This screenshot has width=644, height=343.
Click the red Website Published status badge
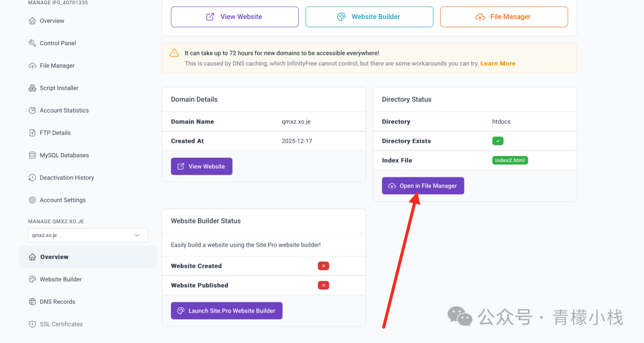323,285
